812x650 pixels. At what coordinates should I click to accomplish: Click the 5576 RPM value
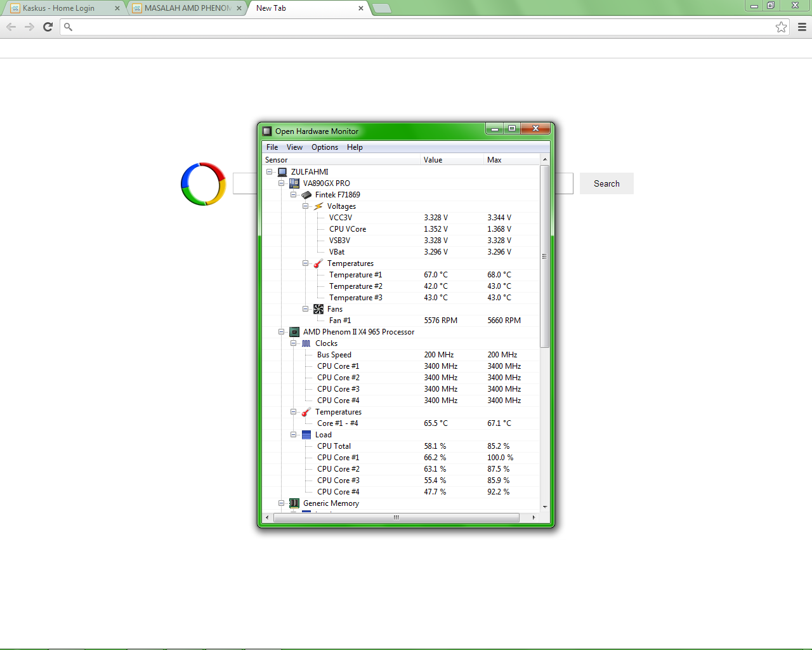pos(441,321)
